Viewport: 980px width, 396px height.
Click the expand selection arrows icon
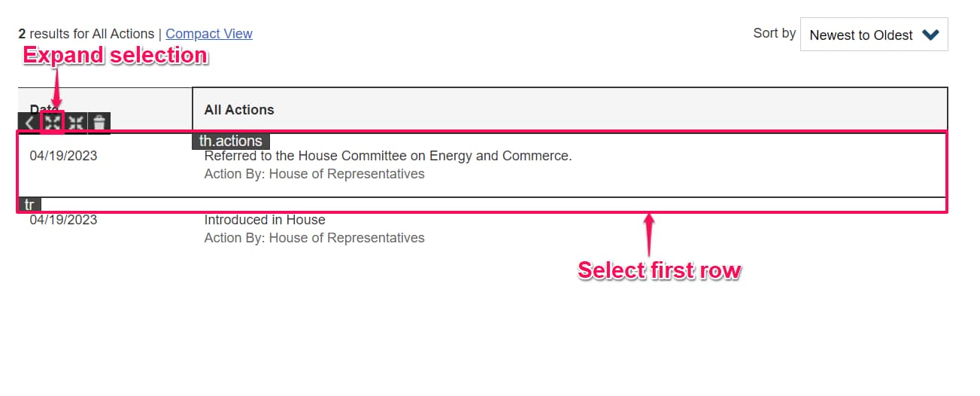(x=53, y=123)
